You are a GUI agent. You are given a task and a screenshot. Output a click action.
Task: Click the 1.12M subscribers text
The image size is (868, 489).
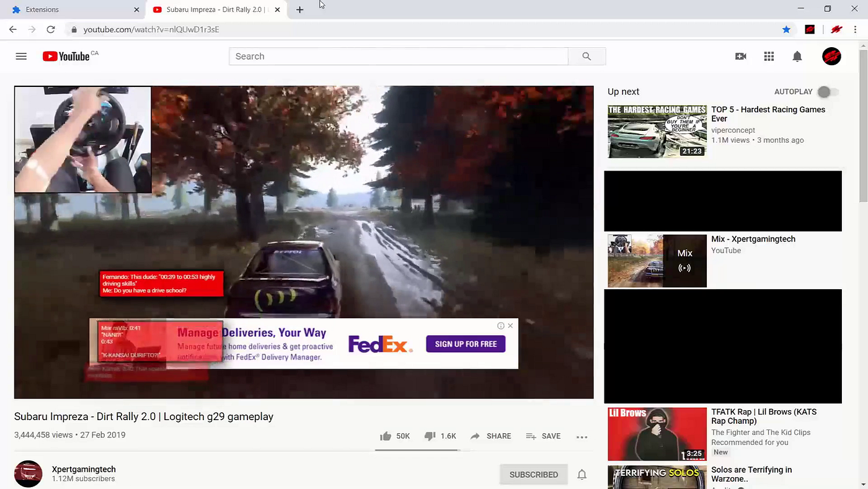click(x=84, y=479)
